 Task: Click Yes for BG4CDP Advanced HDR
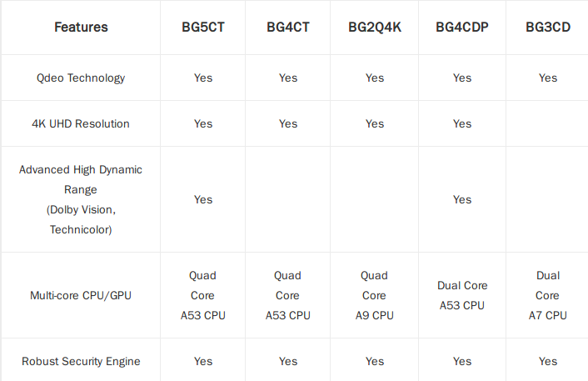tap(462, 199)
